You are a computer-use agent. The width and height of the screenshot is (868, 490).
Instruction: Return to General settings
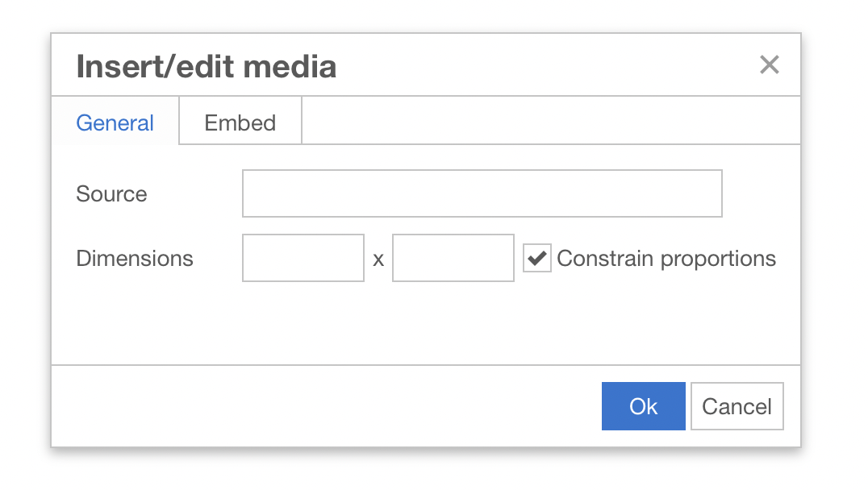[115, 122]
